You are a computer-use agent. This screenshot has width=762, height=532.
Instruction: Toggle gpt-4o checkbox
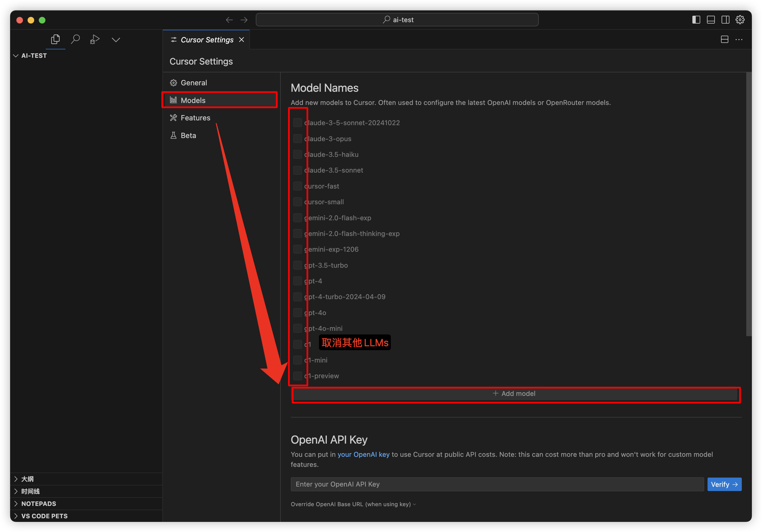click(297, 313)
